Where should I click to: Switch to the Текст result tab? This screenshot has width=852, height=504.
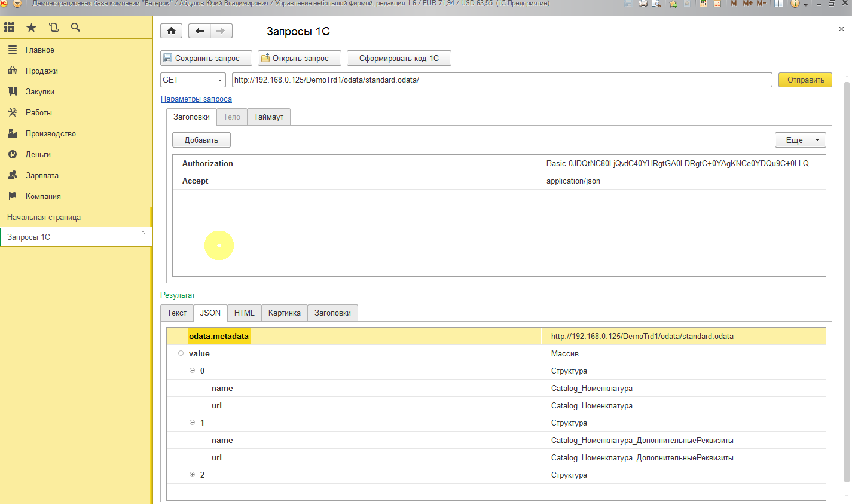point(177,313)
